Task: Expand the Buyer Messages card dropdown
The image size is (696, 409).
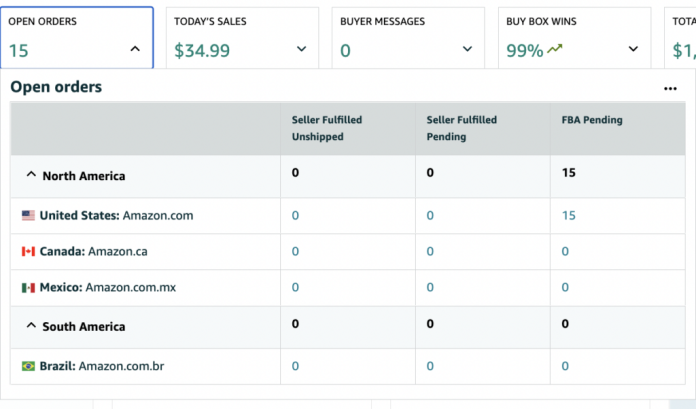Action: pos(467,49)
